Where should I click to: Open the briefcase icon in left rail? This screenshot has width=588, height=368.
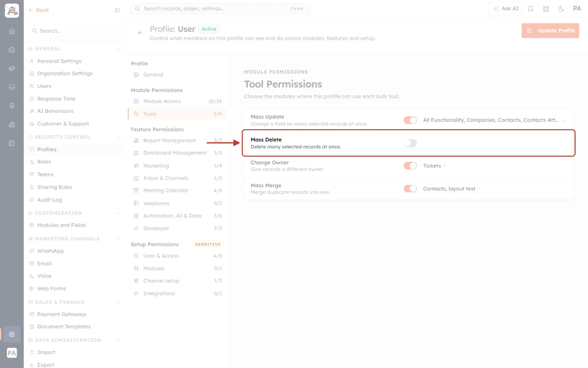tap(12, 49)
